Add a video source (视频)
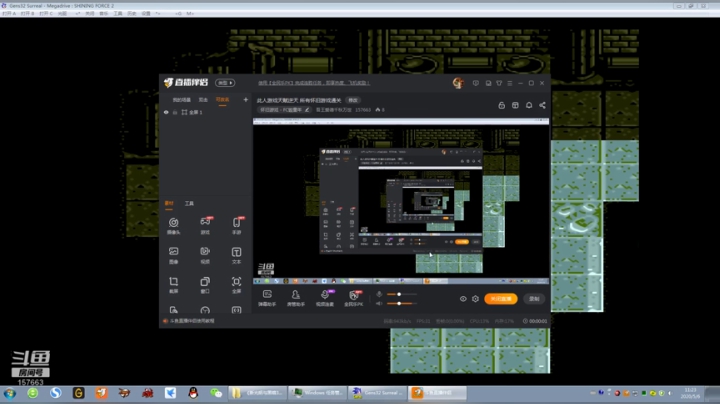Image resolution: width=720 pixels, height=404 pixels. pos(205,255)
